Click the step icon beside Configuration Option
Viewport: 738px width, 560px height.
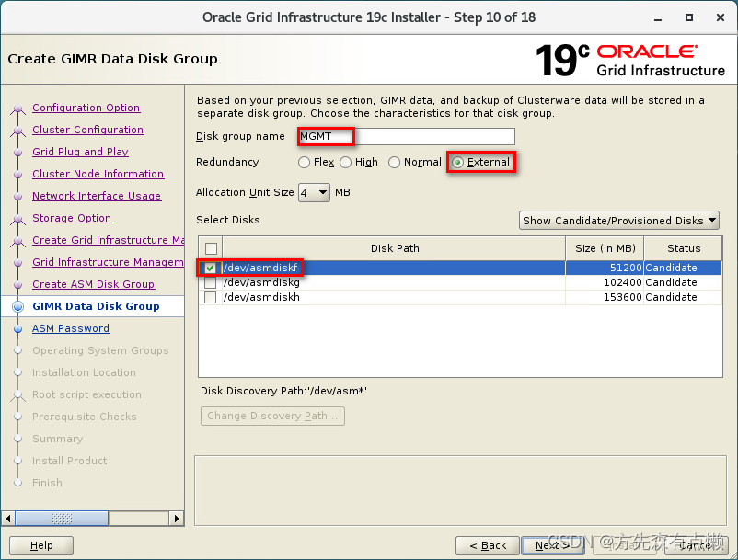click(17, 109)
